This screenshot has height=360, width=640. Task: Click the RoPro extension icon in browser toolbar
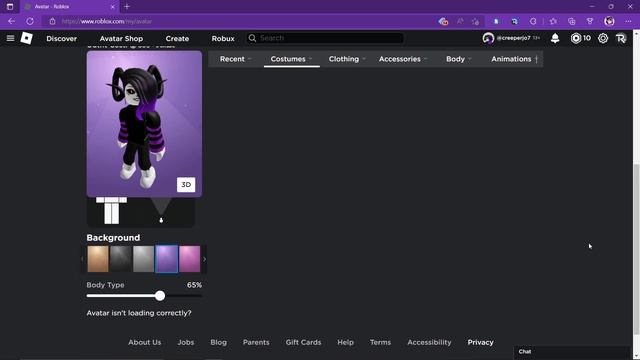(x=514, y=21)
